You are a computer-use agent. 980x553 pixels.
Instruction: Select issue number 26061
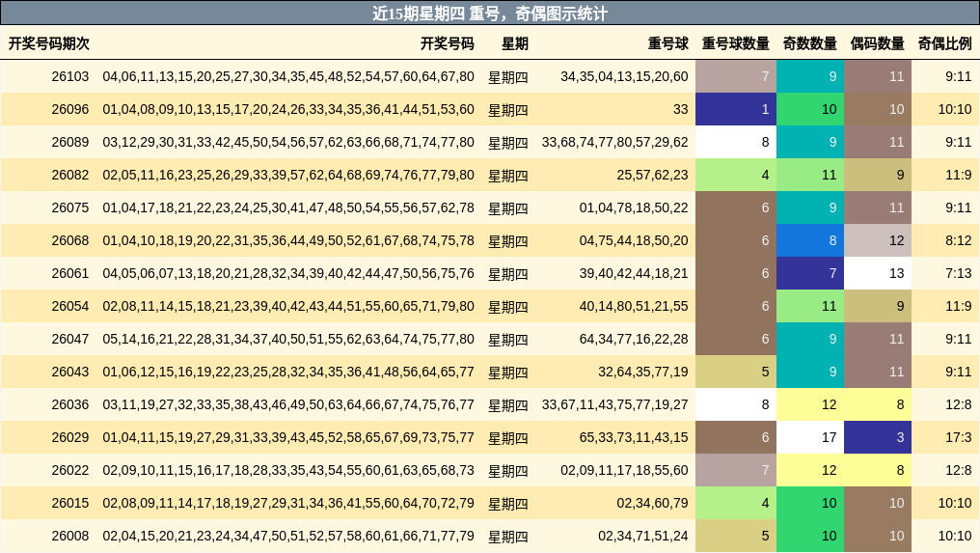70,273
